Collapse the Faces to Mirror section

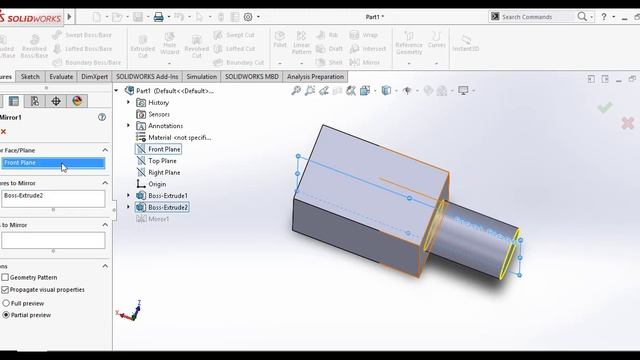point(105,225)
